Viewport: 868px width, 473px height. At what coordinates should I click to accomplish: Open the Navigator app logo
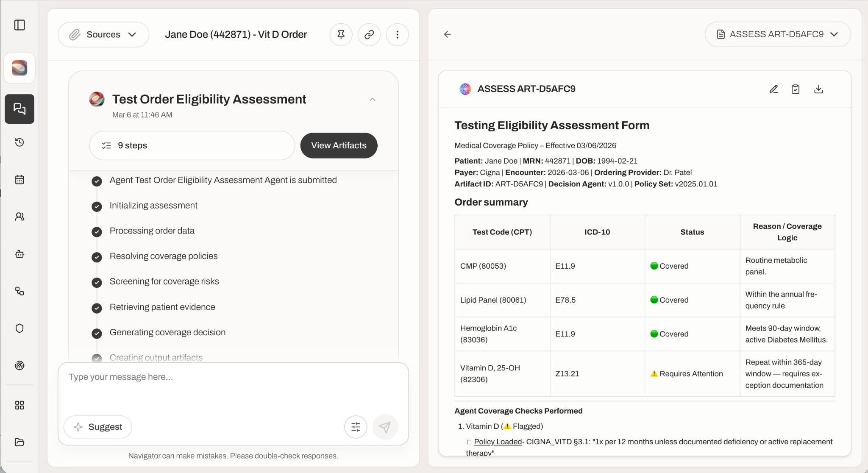click(x=19, y=68)
